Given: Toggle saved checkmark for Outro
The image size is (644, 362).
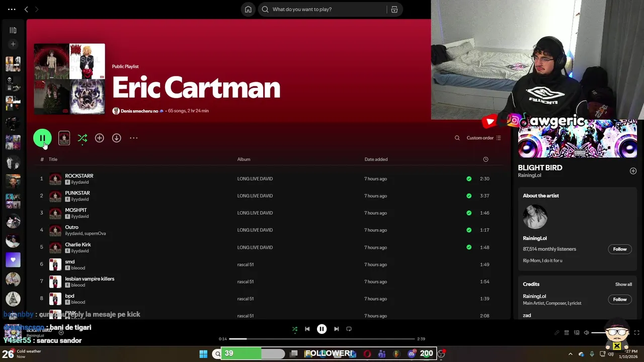Looking at the screenshot, I should (469, 230).
